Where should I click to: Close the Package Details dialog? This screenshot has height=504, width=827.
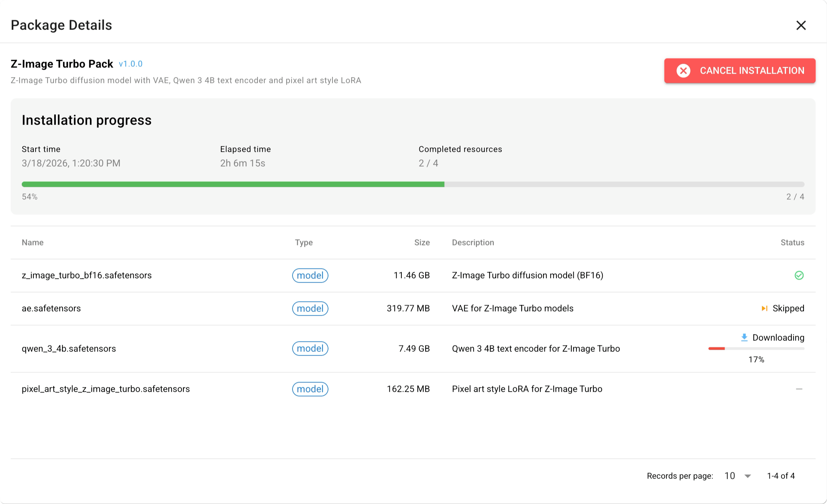801,25
